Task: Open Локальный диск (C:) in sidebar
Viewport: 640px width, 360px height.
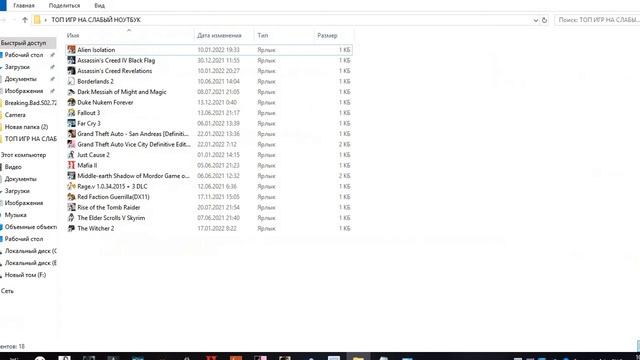Action: (30, 251)
